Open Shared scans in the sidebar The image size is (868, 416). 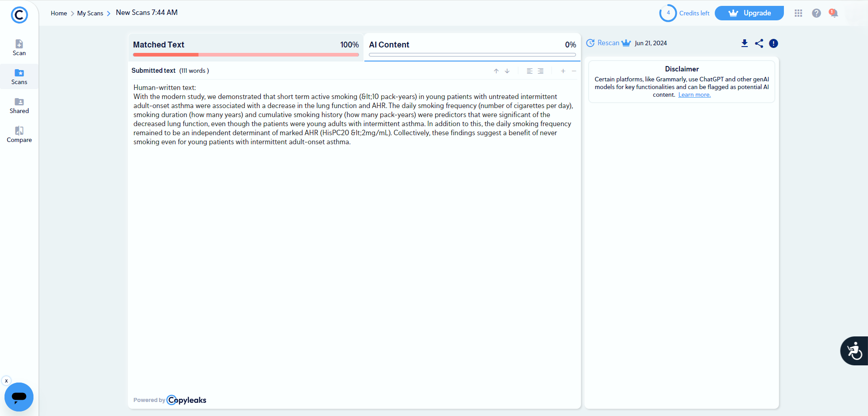(19, 105)
